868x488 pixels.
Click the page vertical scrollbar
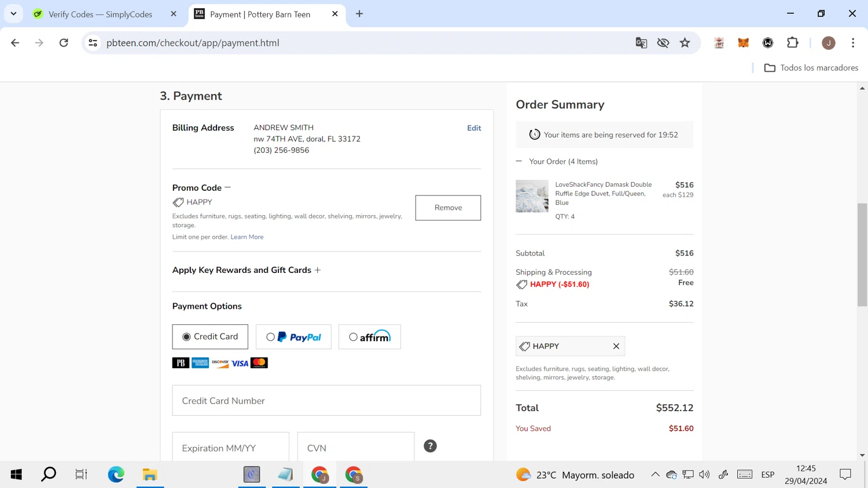pyautogui.click(x=862, y=254)
